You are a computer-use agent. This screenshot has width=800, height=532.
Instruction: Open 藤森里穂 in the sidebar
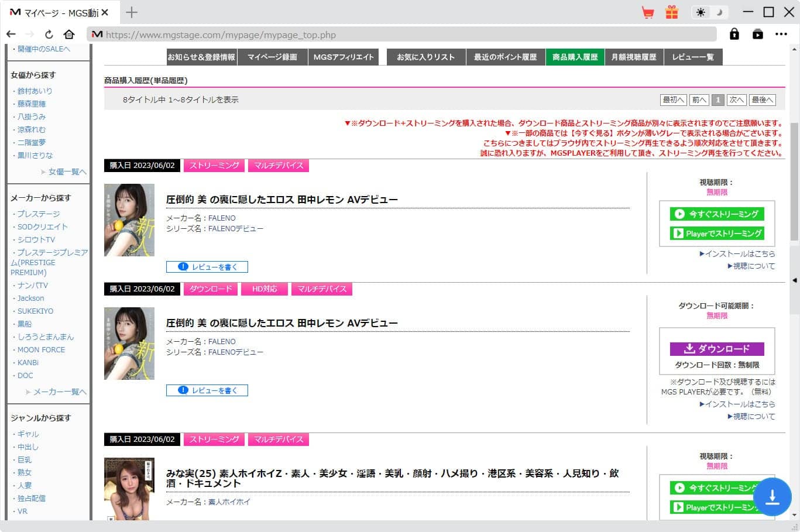click(31, 104)
